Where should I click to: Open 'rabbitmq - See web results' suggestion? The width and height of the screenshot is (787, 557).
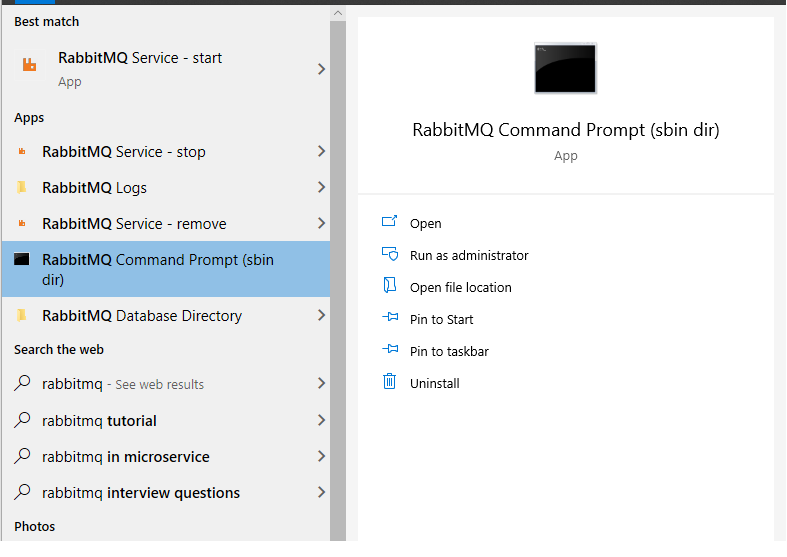click(166, 384)
